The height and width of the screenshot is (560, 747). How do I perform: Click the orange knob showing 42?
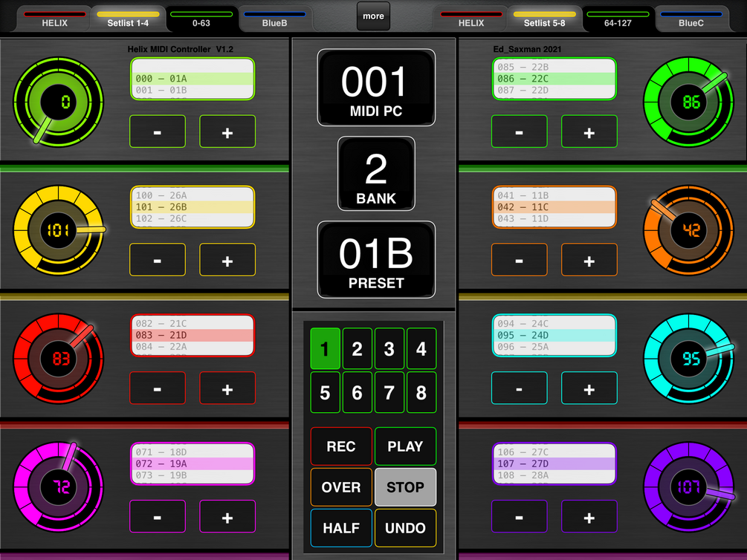689,230
